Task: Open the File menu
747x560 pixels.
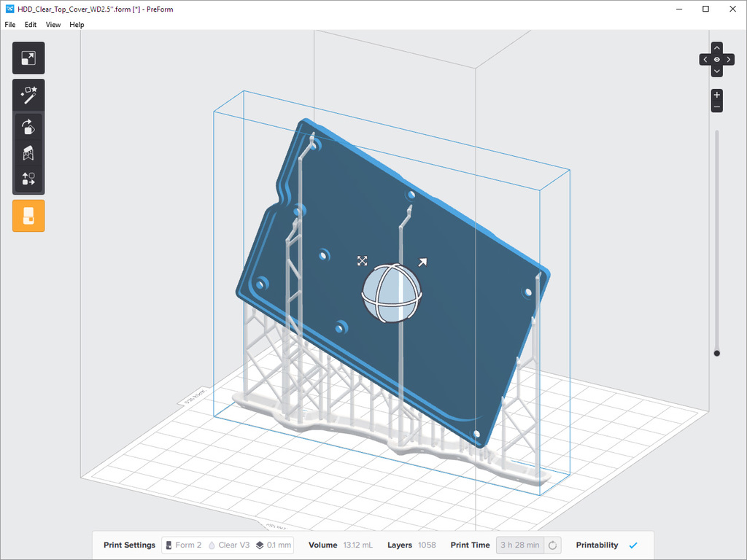Action: pyautogui.click(x=9, y=24)
